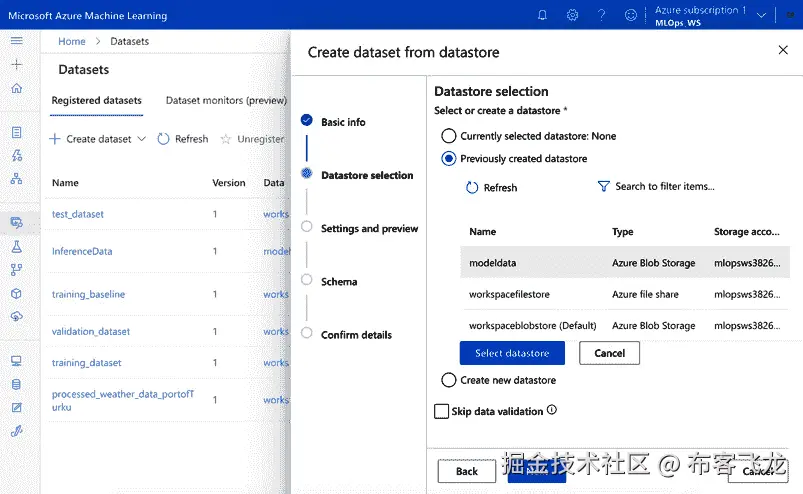Open Endpoints cloud icon in sidebar

[x=16, y=316]
